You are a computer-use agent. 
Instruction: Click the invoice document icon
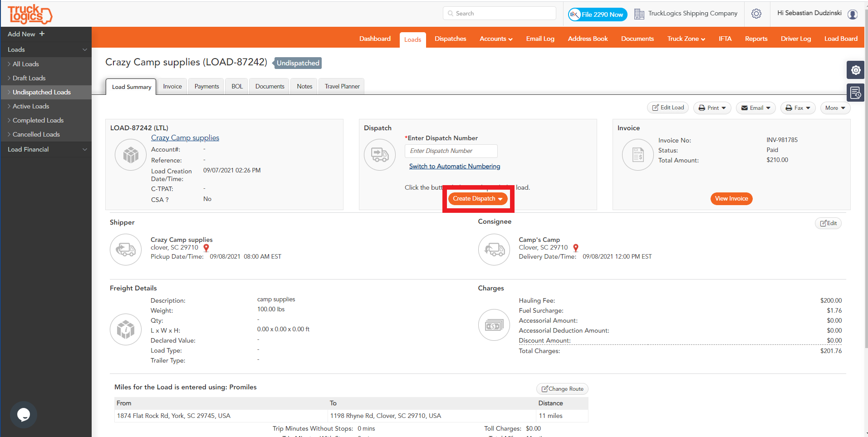(x=638, y=155)
